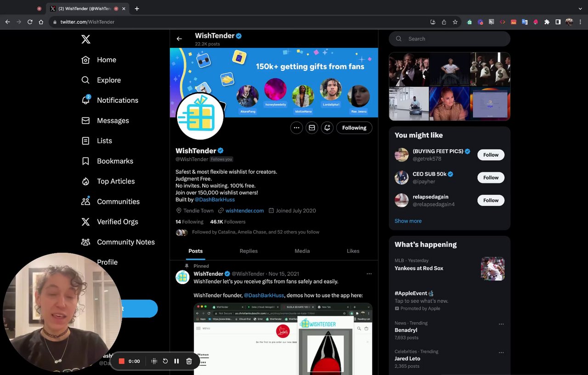
Task: Click the recording drag-handle grid icon
Action: pyautogui.click(x=154, y=361)
